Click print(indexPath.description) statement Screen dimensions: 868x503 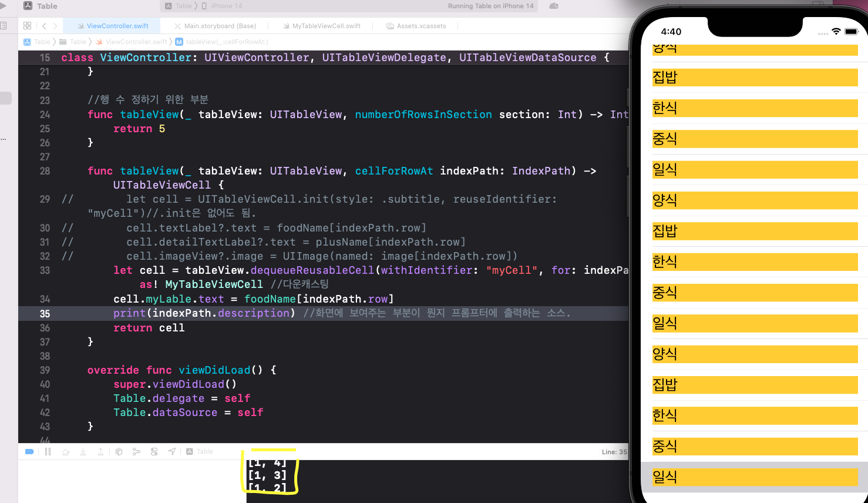pyautogui.click(x=204, y=313)
